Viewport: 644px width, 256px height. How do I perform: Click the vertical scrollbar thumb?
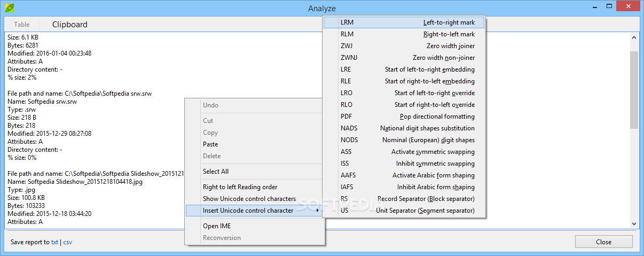pyautogui.click(x=634, y=90)
